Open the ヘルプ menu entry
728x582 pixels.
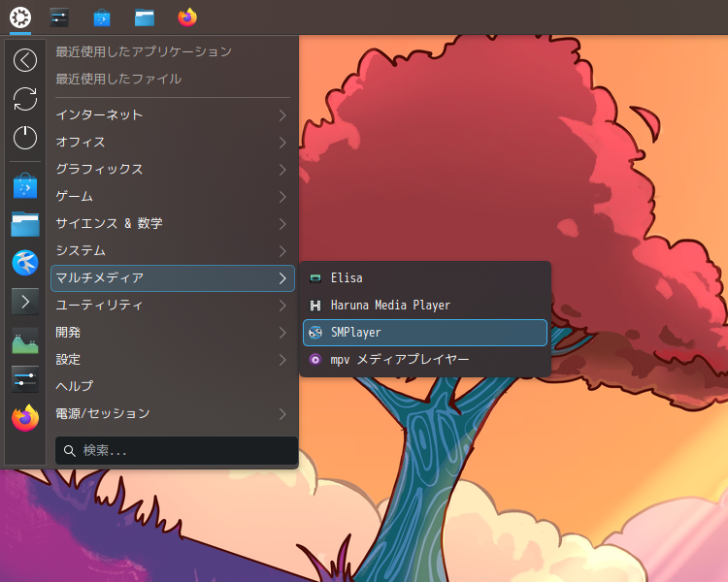(x=172, y=387)
